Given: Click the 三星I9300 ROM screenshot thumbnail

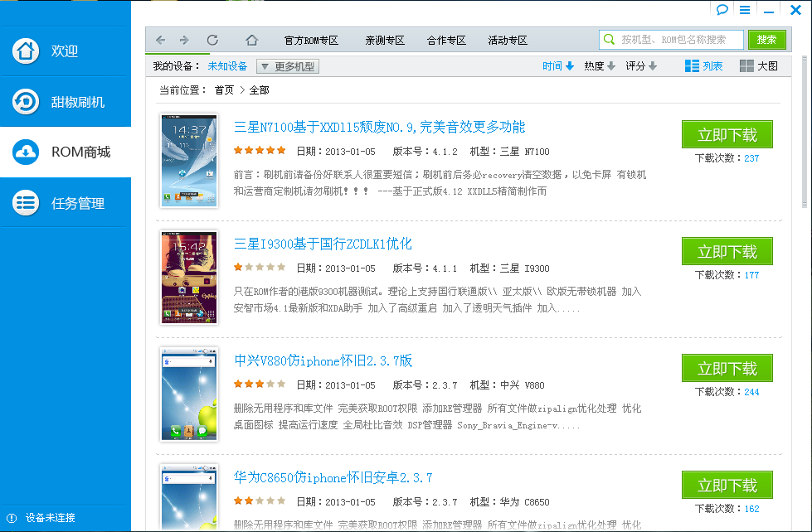Looking at the screenshot, I should pos(189,278).
